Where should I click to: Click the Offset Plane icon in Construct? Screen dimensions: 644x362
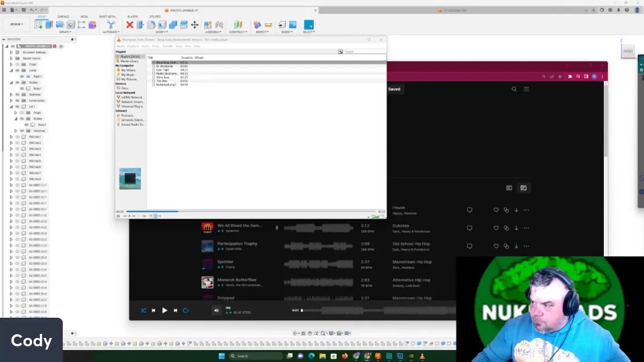click(238, 25)
